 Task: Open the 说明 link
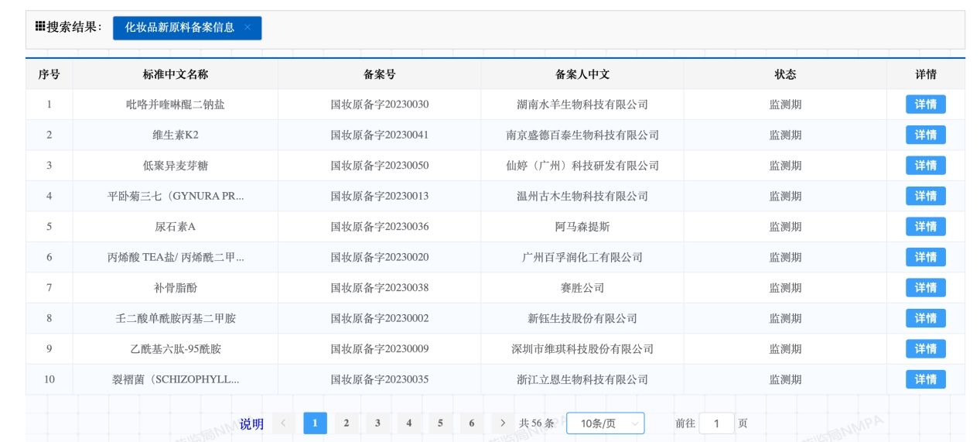(251, 423)
